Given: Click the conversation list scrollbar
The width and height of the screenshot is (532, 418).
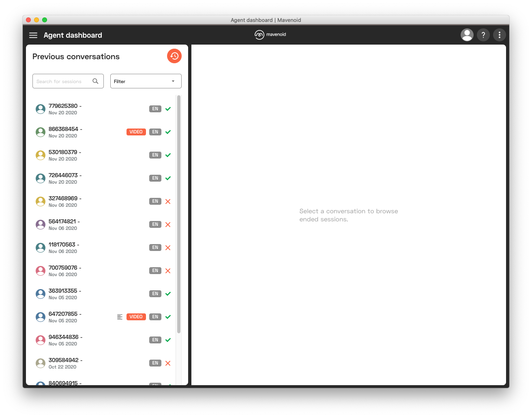Looking at the screenshot, I should [x=179, y=214].
